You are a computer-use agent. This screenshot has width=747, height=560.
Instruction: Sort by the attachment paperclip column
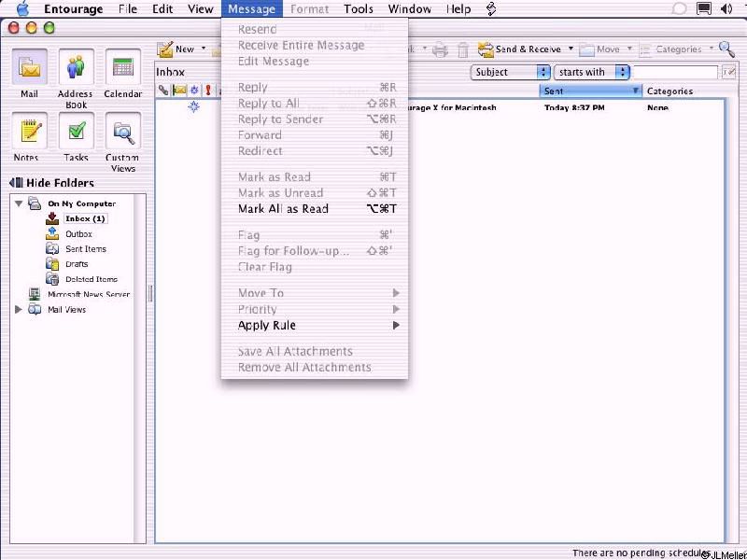click(163, 90)
